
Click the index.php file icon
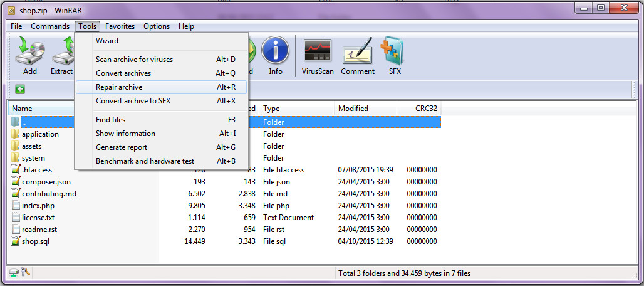pyautogui.click(x=16, y=206)
